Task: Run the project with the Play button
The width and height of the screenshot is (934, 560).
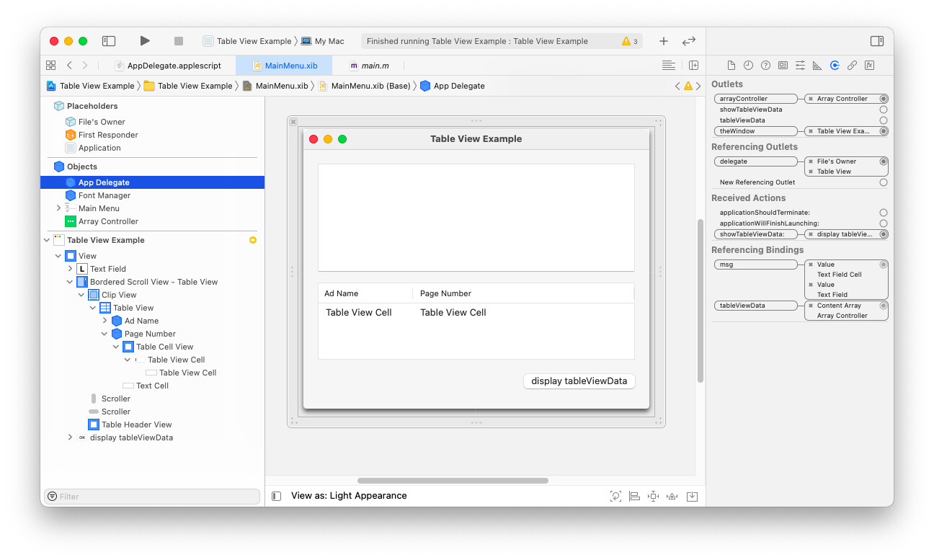Action: click(x=145, y=41)
